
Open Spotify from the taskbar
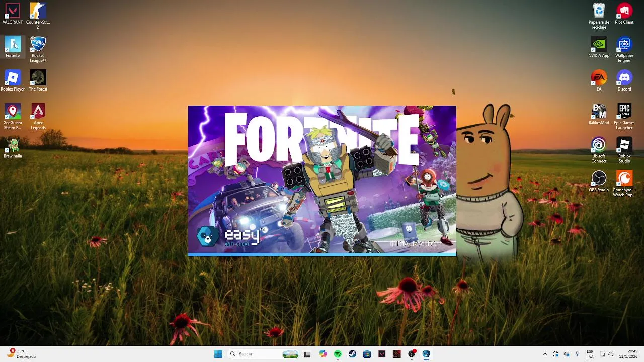point(338,354)
